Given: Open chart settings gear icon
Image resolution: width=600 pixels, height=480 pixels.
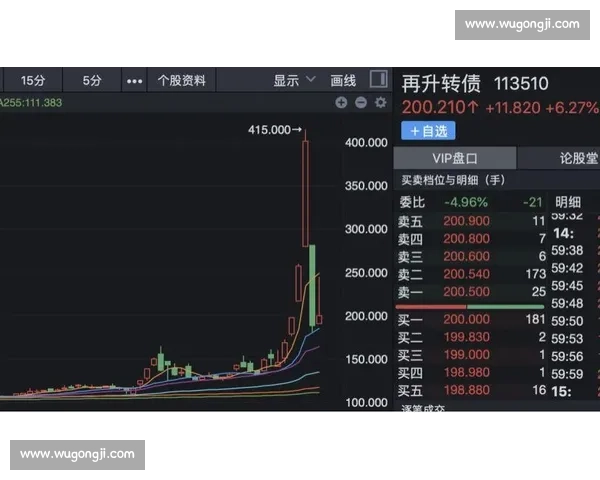Looking at the screenshot, I should pos(380,103).
